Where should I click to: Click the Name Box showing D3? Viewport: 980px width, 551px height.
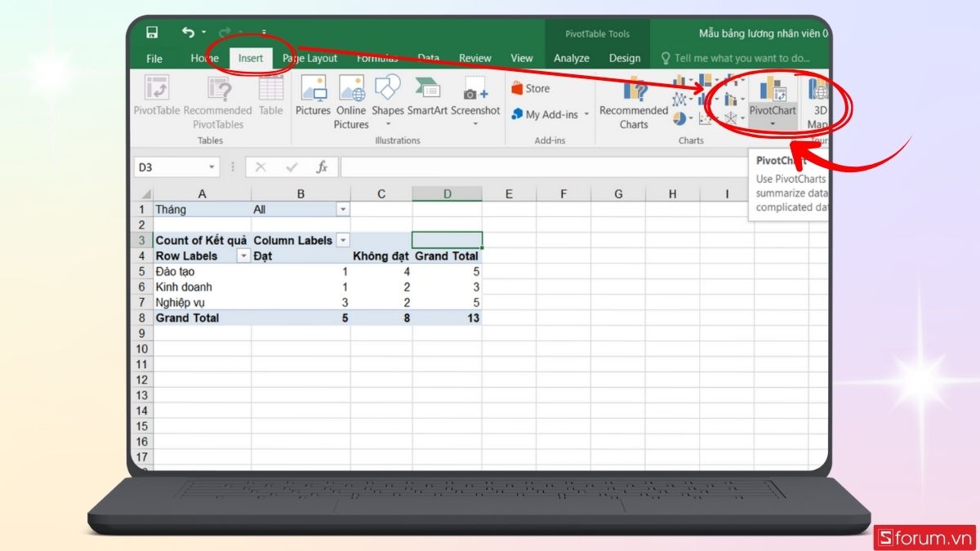point(171,166)
